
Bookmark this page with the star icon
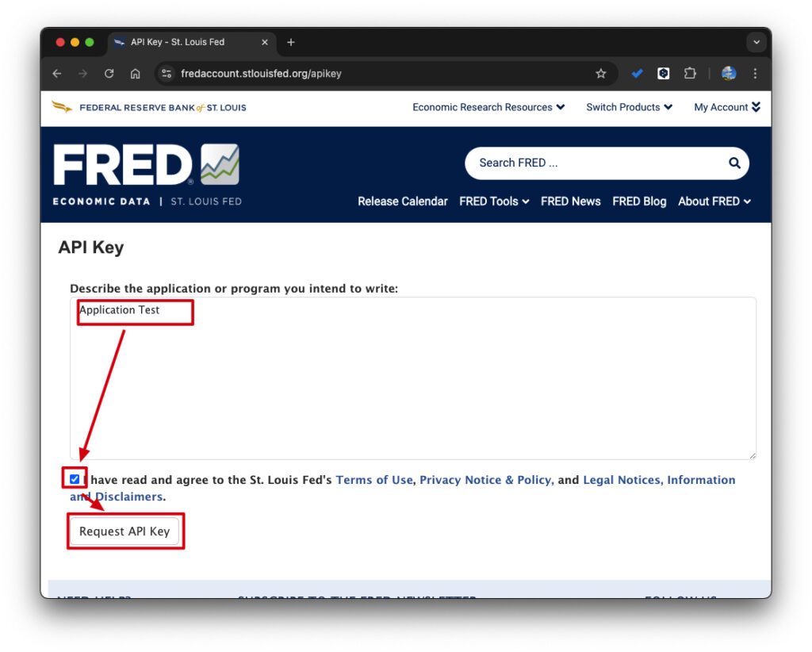pyautogui.click(x=601, y=74)
